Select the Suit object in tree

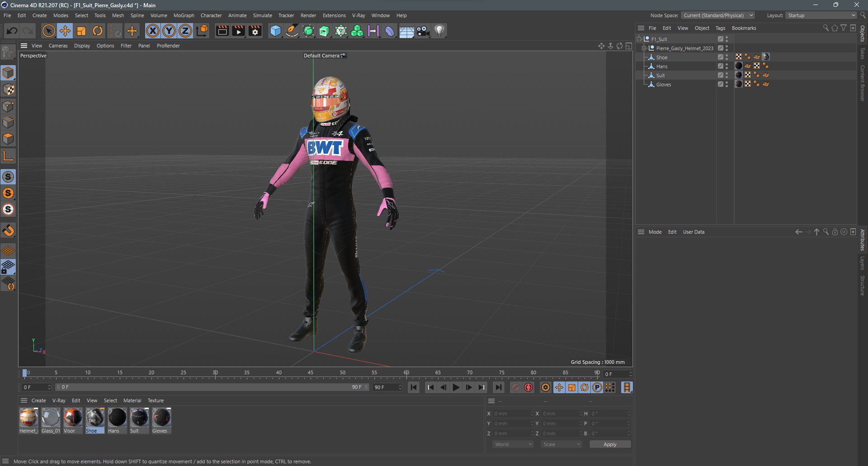click(x=660, y=75)
